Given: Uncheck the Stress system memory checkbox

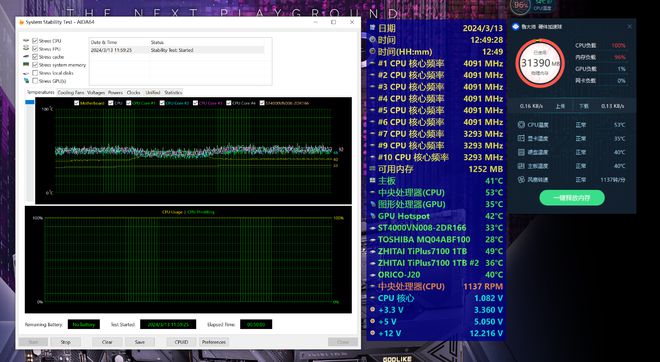Looking at the screenshot, I should 35,65.
